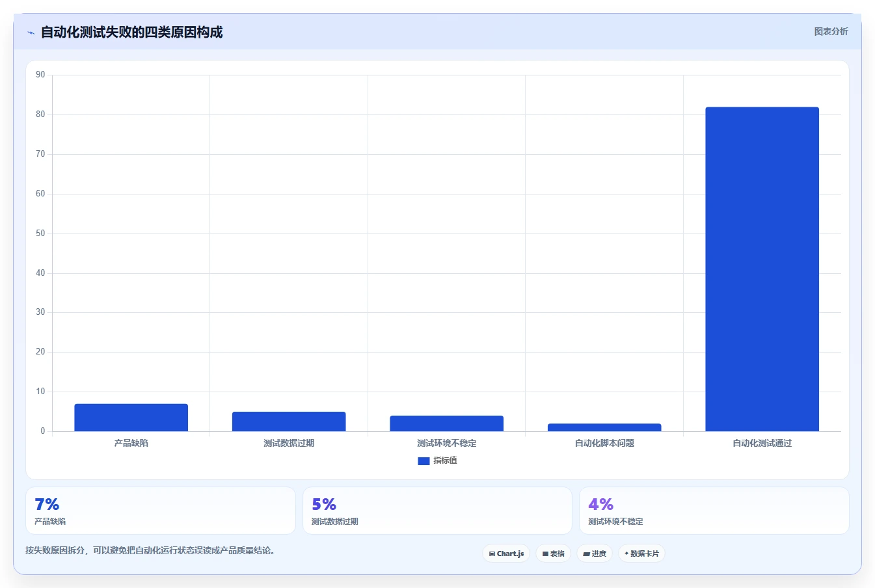Screen dimensions: 875x588
Task: Open the 5% 测试数据过期 stat card
Action: click(437, 511)
